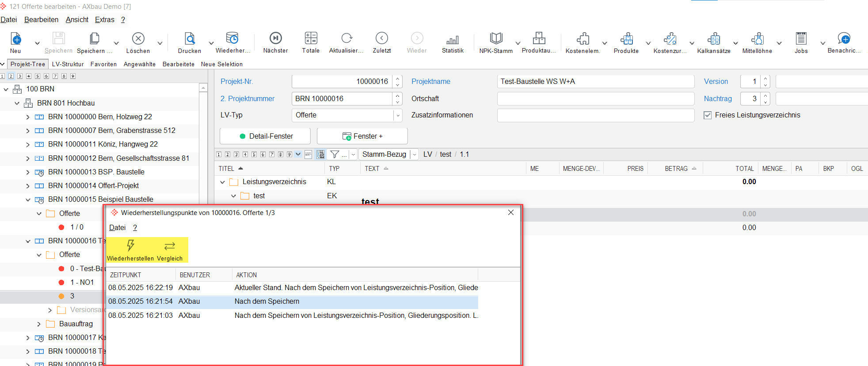Click the Speichern unter copy icon
This screenshot has width=868, height=366.
coord(94,39)
